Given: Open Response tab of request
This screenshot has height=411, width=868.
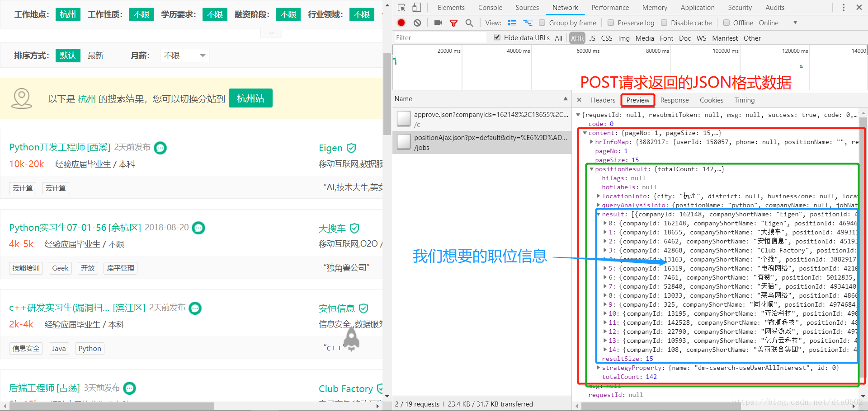Looking at the screenshot, I should [x=674, y=100].
